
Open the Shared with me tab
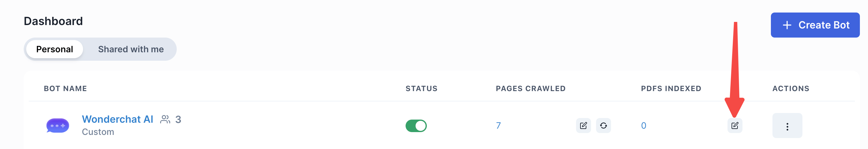[x=131, y=49]
